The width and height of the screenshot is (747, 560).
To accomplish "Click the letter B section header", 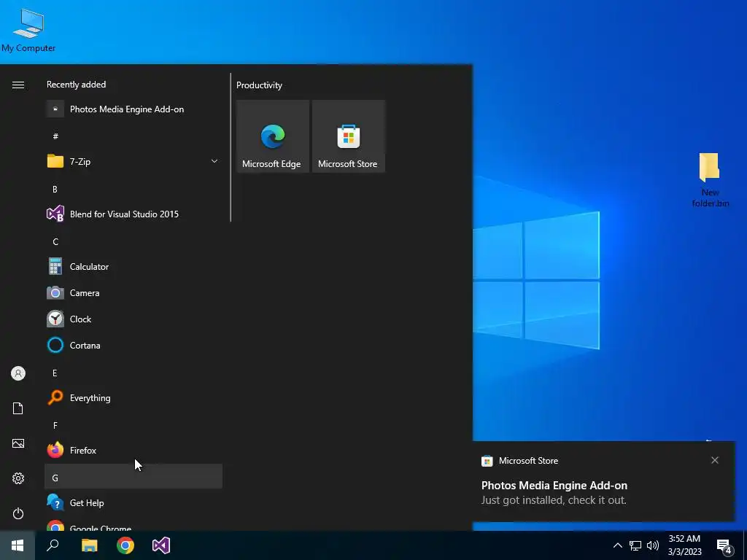I will (x=133, y=189).
